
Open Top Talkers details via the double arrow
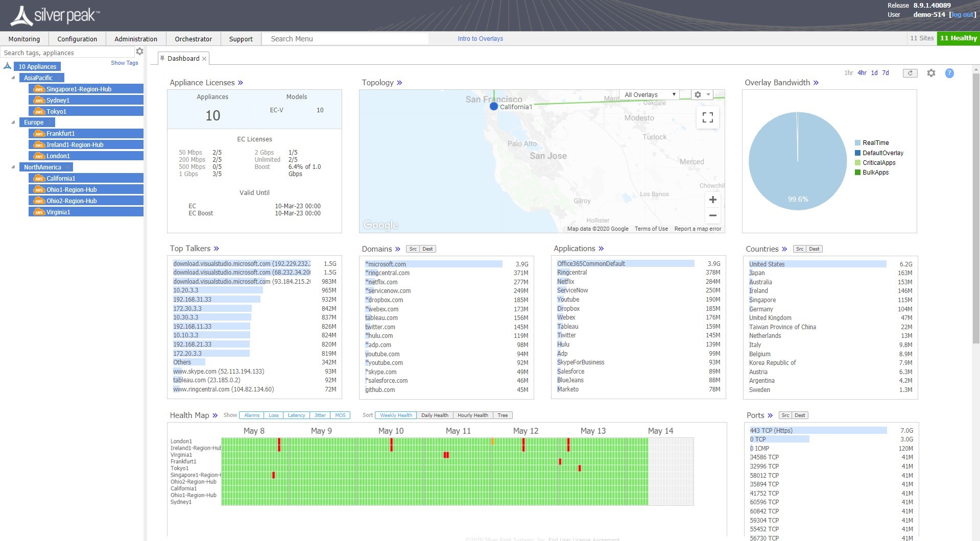click(216, 249)
